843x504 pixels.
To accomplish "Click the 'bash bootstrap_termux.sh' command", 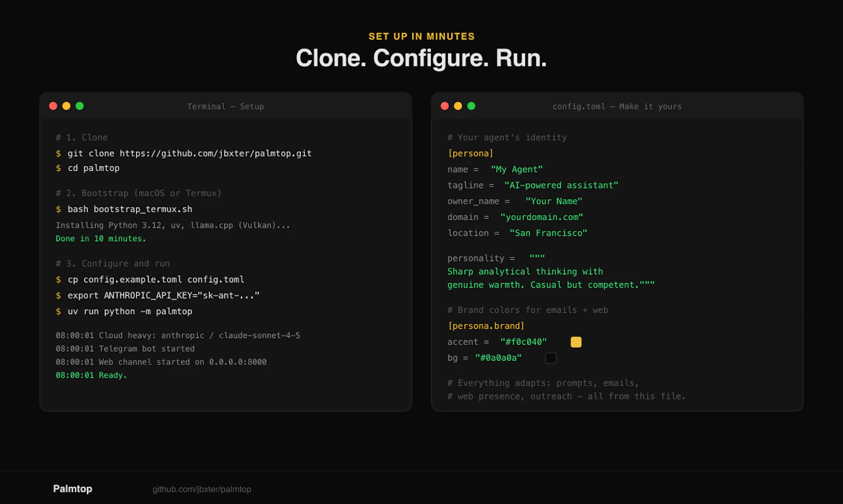I will point(124,209).
